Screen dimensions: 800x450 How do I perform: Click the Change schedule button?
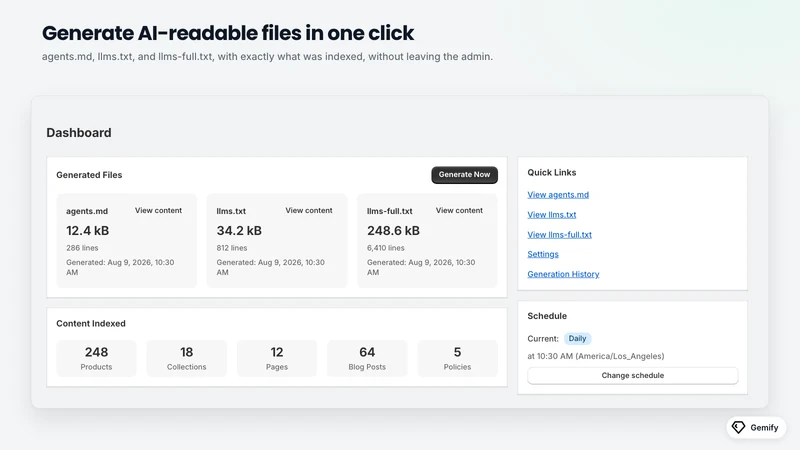tap(633, 376)
